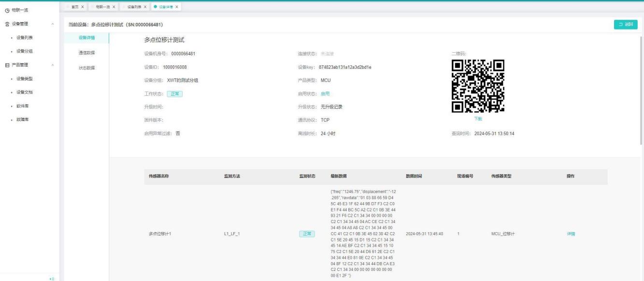The image size is (644, 281).
Task: Close the 物联一览 tab
Action: (x=114, y=6)
